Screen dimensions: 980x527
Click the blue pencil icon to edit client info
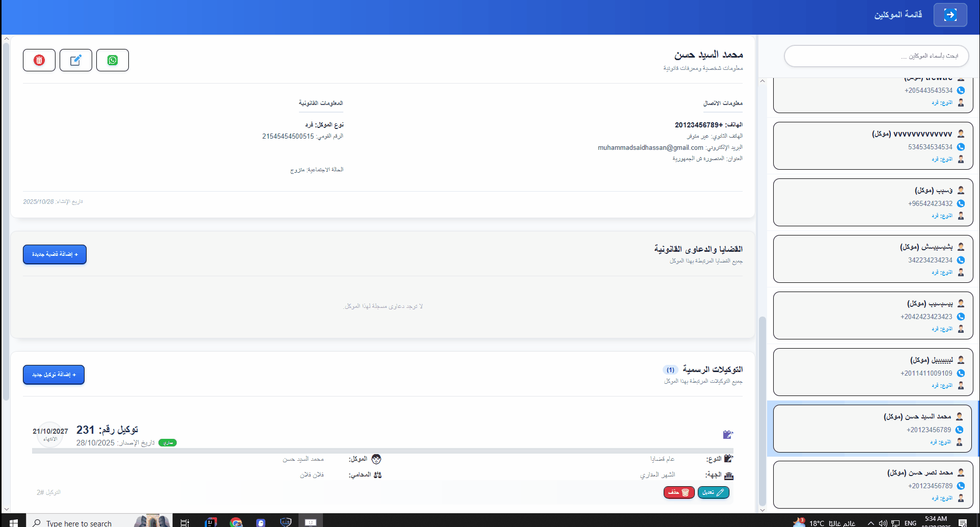tap(75, 60)
